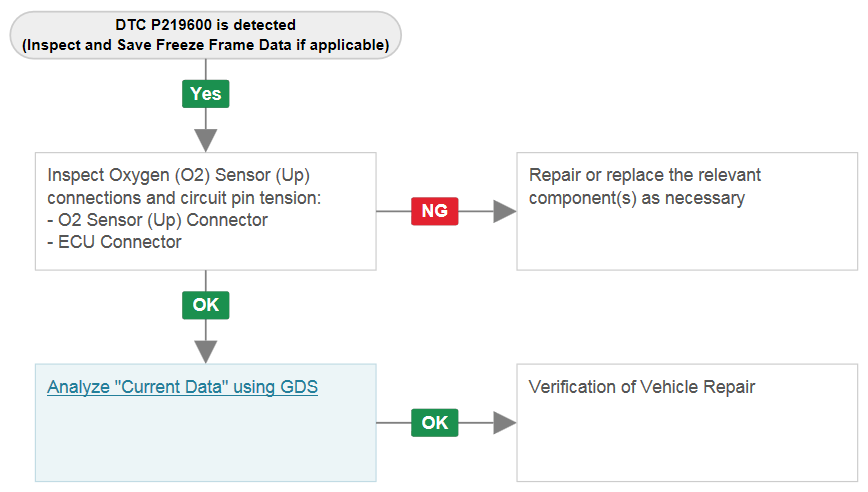Click the "component(s) as necessary" text

[x=637, y=198]
